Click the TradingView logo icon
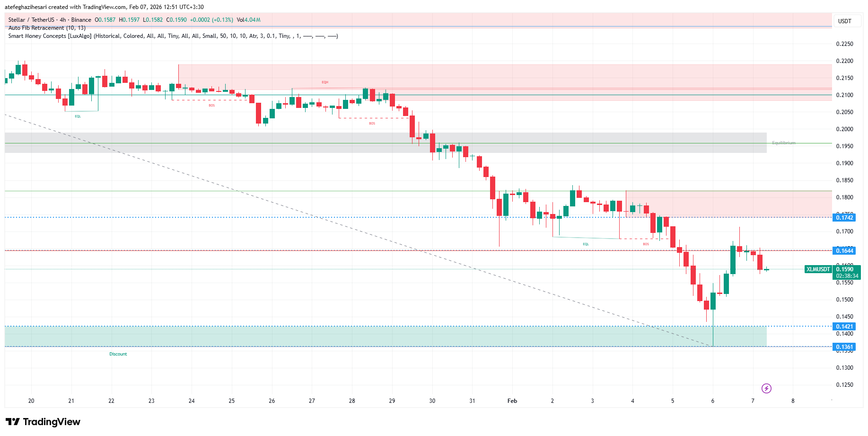The image size is (868, 436). (x=13, y=422)
